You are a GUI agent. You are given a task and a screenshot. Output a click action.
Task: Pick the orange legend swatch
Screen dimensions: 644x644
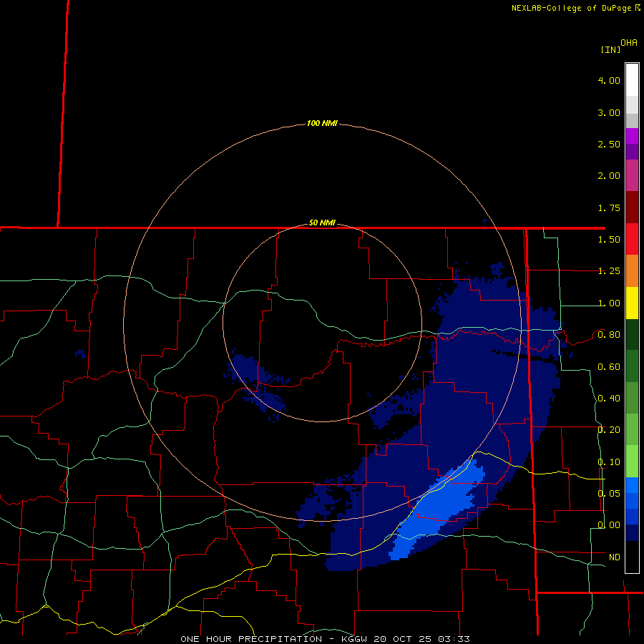[632, 271]
